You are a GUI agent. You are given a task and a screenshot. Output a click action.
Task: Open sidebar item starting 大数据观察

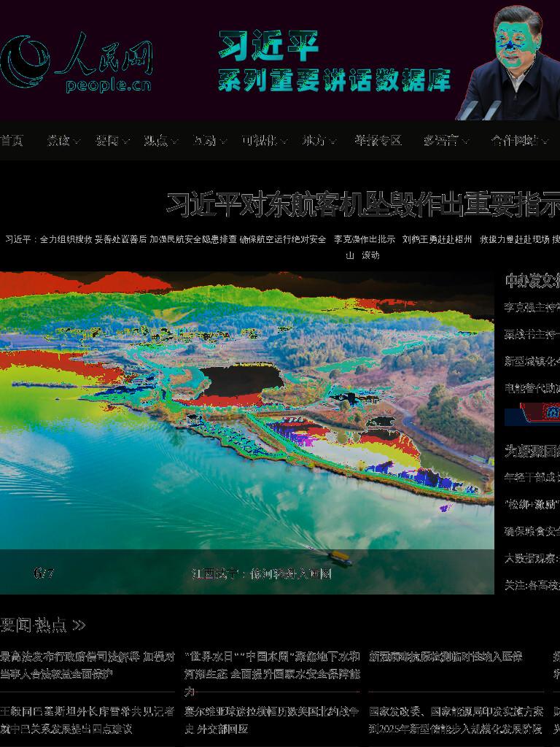pos(532,558)
